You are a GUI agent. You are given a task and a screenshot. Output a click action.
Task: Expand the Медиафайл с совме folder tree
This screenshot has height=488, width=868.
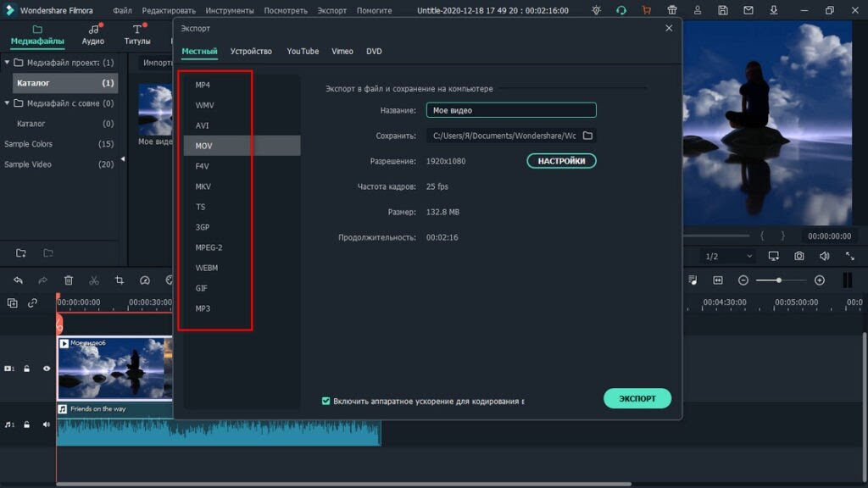pyautogui.click(x=7, y=103)
